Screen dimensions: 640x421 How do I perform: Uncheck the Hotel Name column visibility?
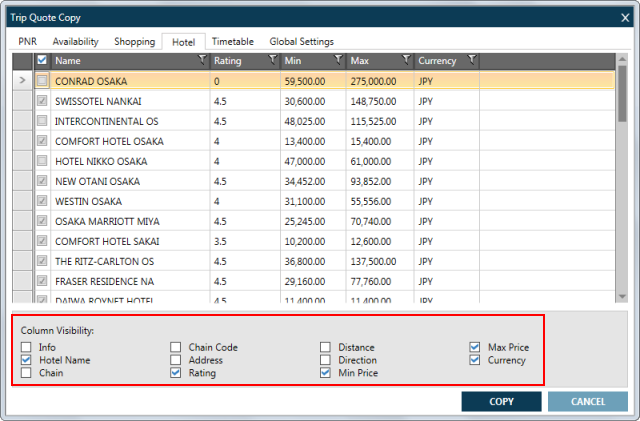26,360
